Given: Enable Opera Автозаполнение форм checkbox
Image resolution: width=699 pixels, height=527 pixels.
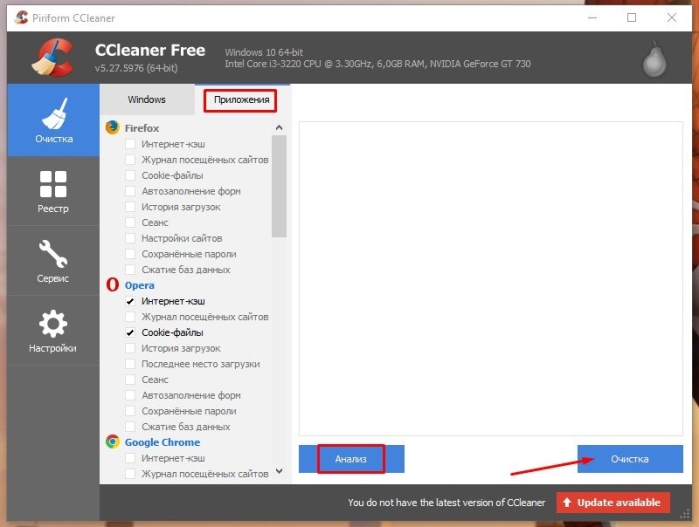Looking at the screenshot, I should point(130,395).
